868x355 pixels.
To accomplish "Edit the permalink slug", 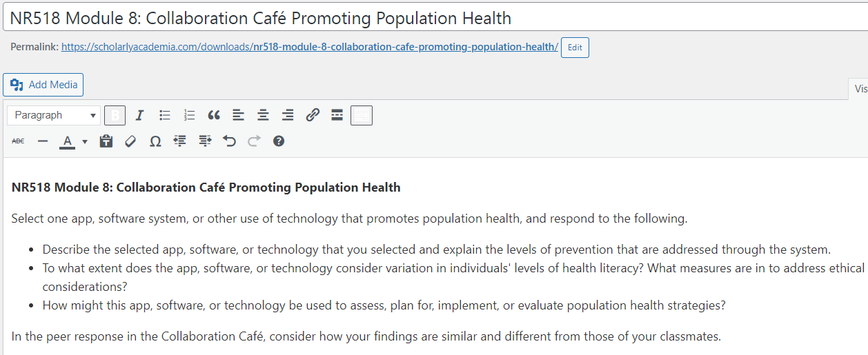I will (575, 48).
